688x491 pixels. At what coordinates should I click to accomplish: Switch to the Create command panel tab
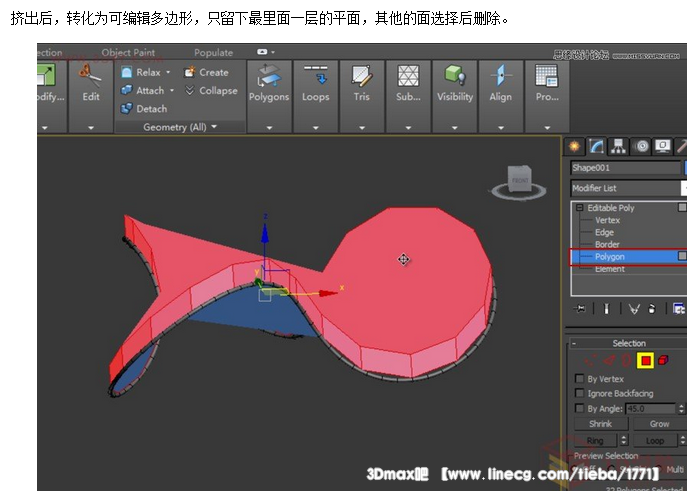point(576,146)
